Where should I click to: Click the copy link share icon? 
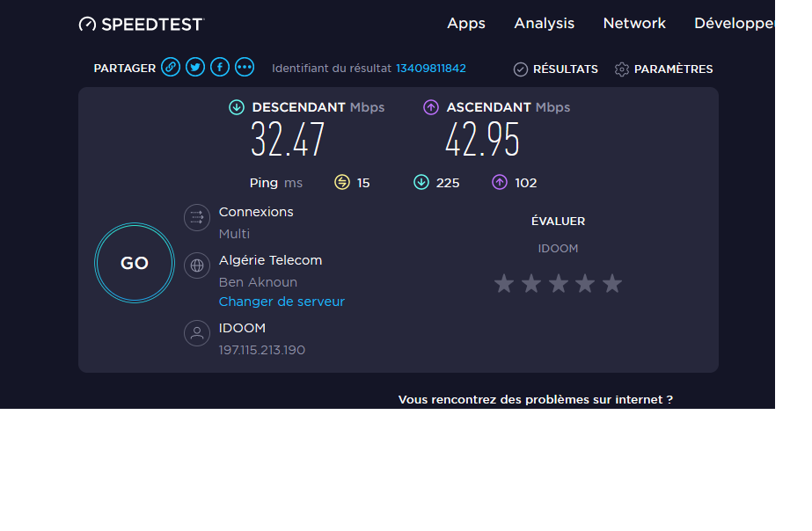point(171,68)
